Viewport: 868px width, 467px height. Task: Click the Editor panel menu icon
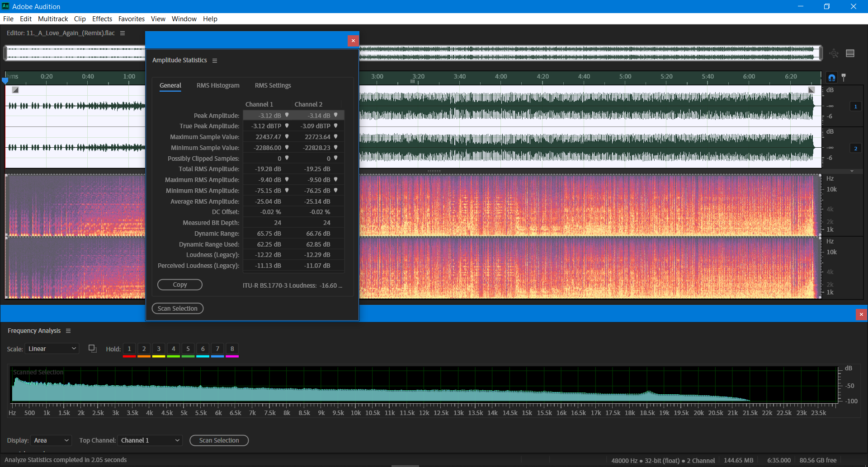pyautogui.click(x=123, y=33)
